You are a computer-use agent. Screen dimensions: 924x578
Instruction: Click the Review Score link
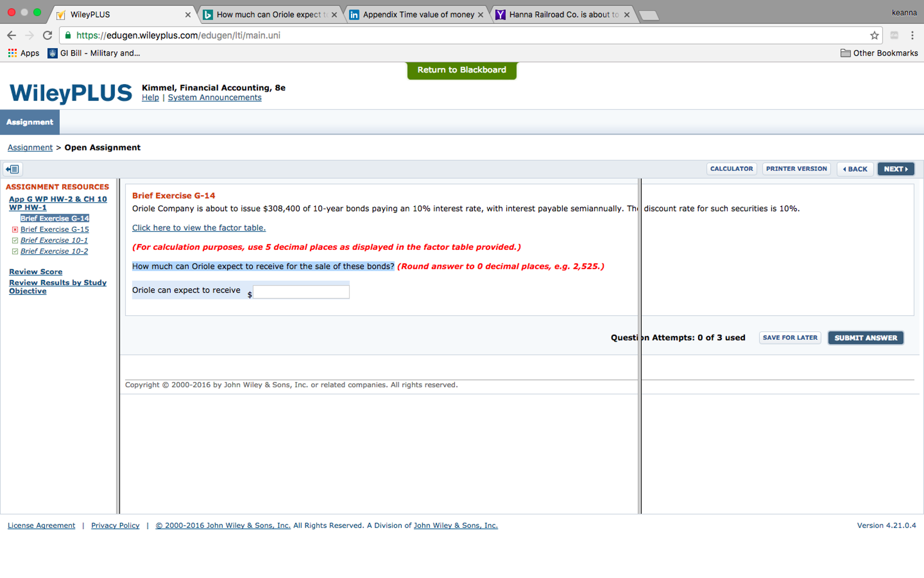coord(35,271)
